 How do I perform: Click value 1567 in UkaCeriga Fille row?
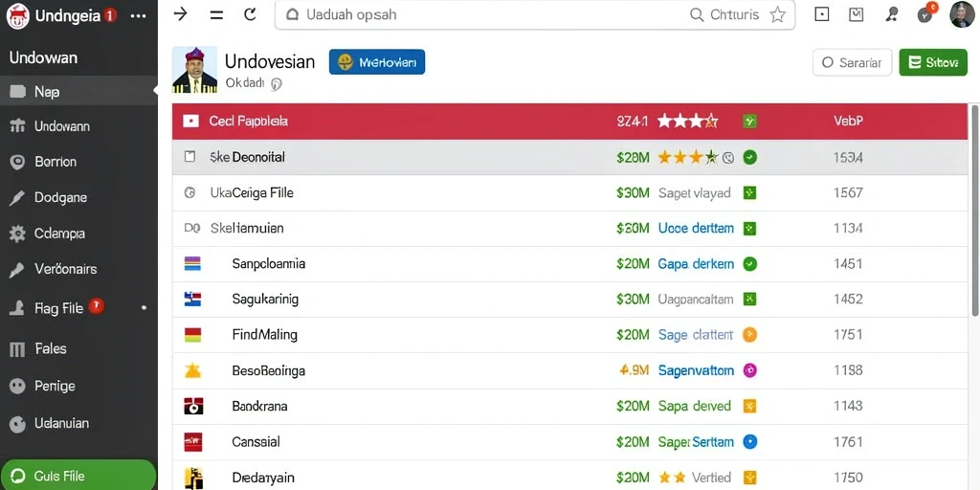point(848,192)
